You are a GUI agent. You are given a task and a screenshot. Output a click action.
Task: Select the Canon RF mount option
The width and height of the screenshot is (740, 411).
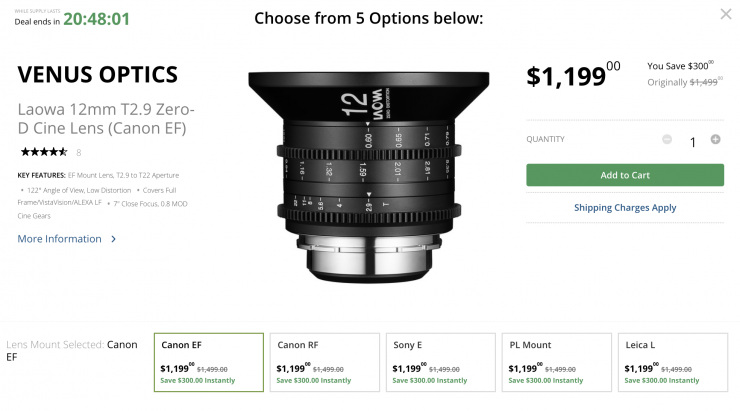pos(325,362)
